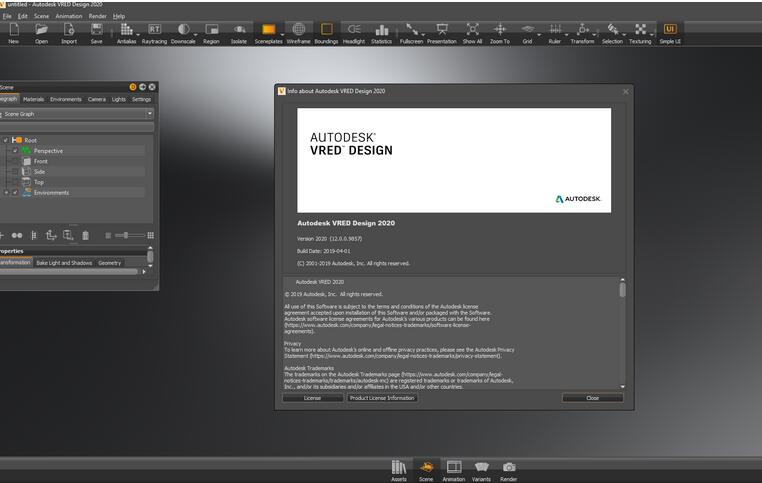
Task: Click the Animation bottom bar icon
Action: (454, 467)
